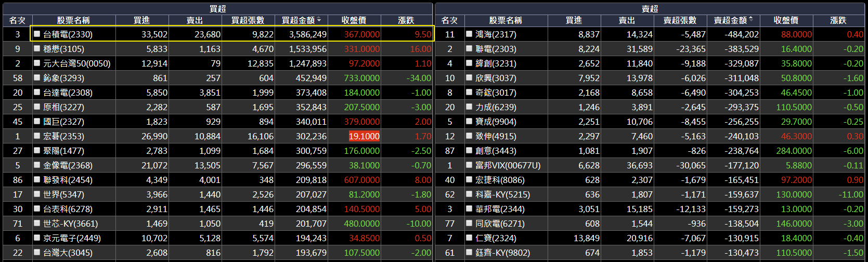Mark the checkbox for 宏碁(2353)
The height and width of the screenshot is (262, 868).
click(37, 136)
